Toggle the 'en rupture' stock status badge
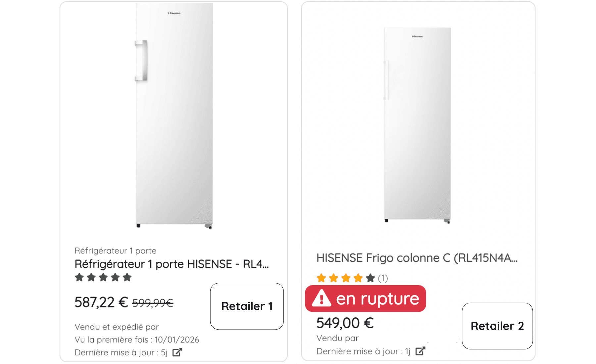The height and width of the screenshot is (364, 596). pyautogui.click(x=366, y=299)
